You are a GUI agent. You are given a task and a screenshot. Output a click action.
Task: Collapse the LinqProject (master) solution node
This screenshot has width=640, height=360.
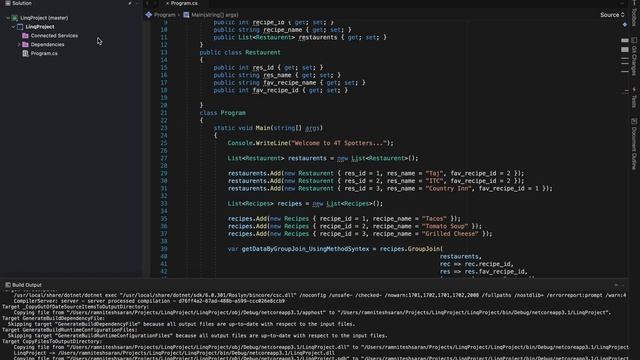[8, 18]
